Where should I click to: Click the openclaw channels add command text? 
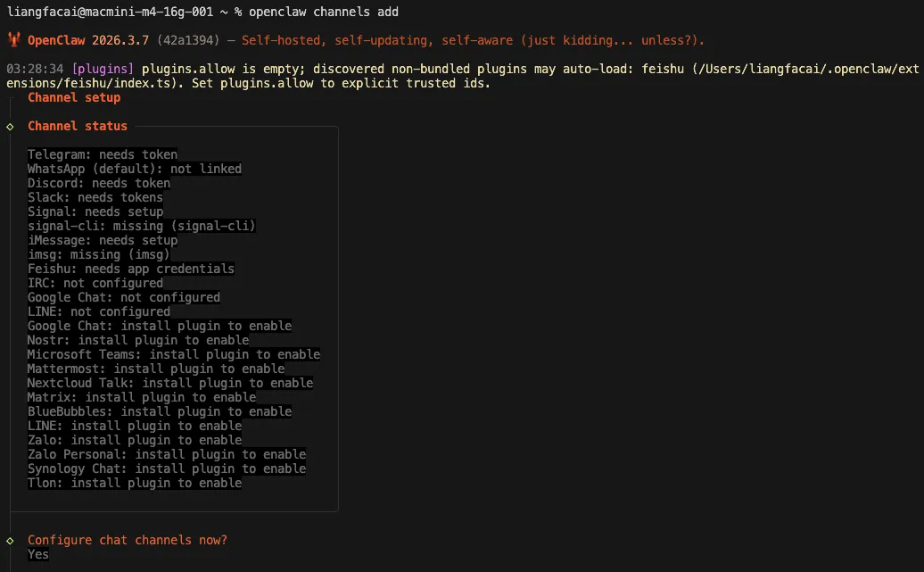[324, 12]
